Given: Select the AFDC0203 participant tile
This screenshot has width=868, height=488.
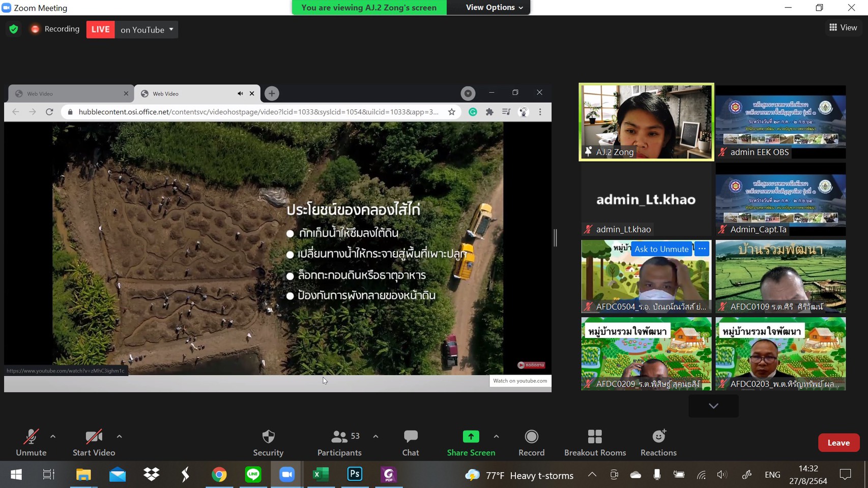Looking at the screenshot, I should click(780, 354).
